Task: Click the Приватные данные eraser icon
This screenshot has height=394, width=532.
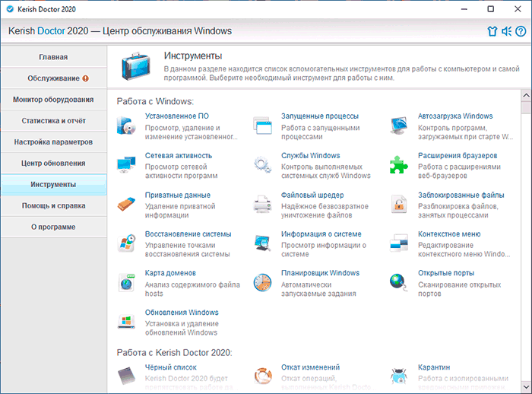Action: pyautogui.click(x=127, y=204)
